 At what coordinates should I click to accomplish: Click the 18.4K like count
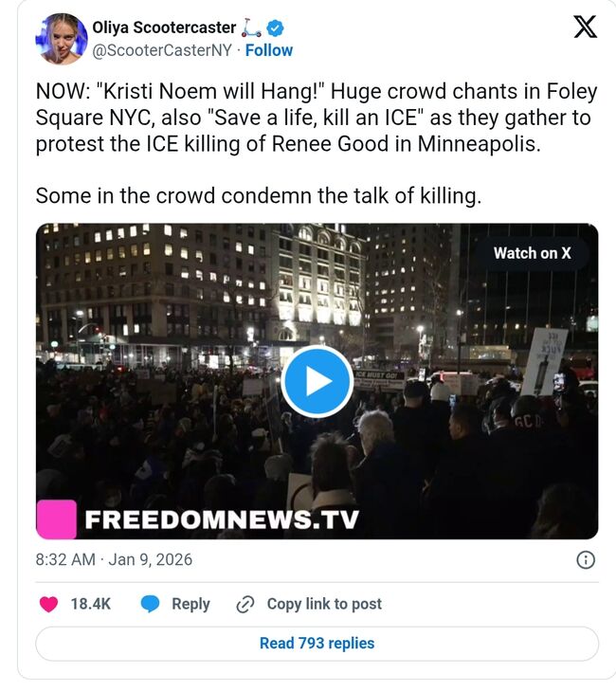[x=90, y=604]
